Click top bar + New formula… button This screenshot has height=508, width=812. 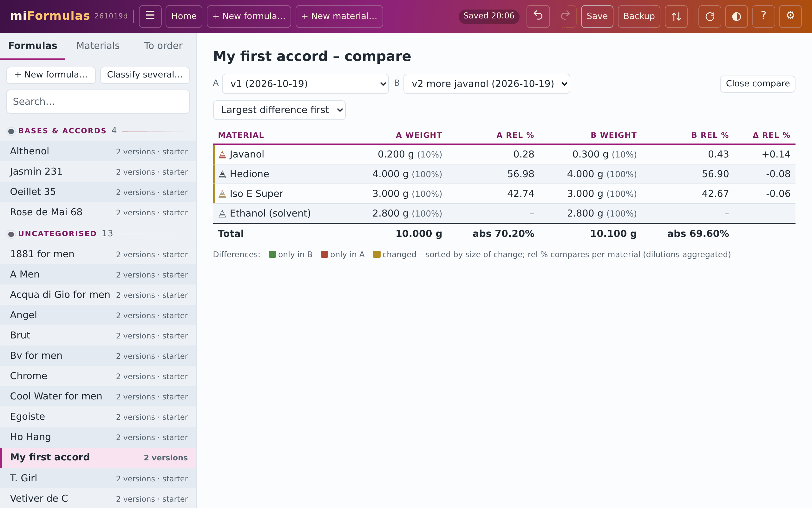point(249,16)
